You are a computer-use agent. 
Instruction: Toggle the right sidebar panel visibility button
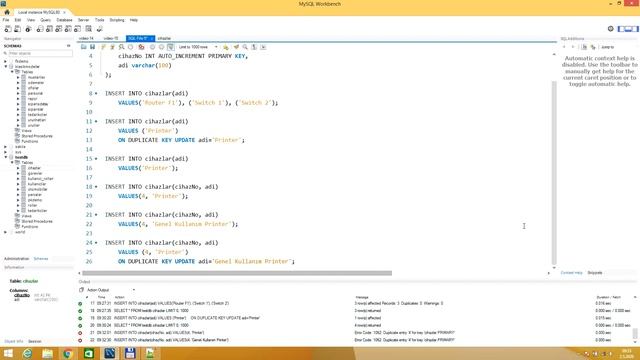635,29
